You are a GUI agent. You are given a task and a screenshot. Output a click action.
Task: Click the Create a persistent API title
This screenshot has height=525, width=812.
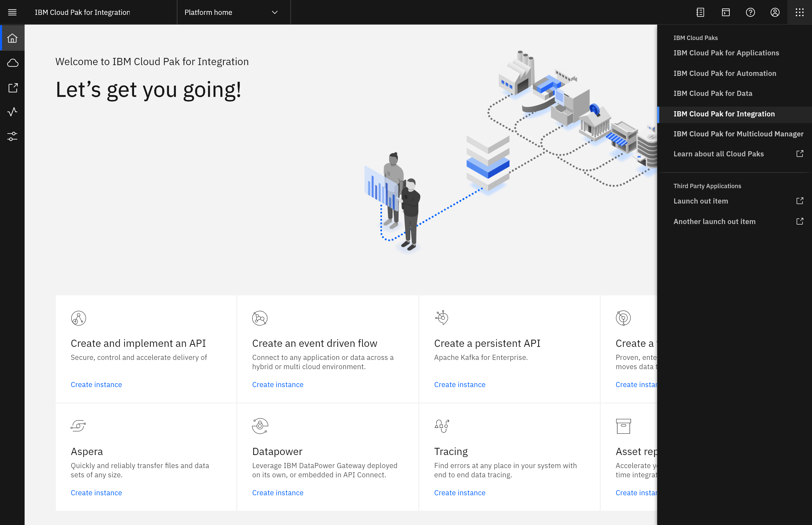point(487,343)
